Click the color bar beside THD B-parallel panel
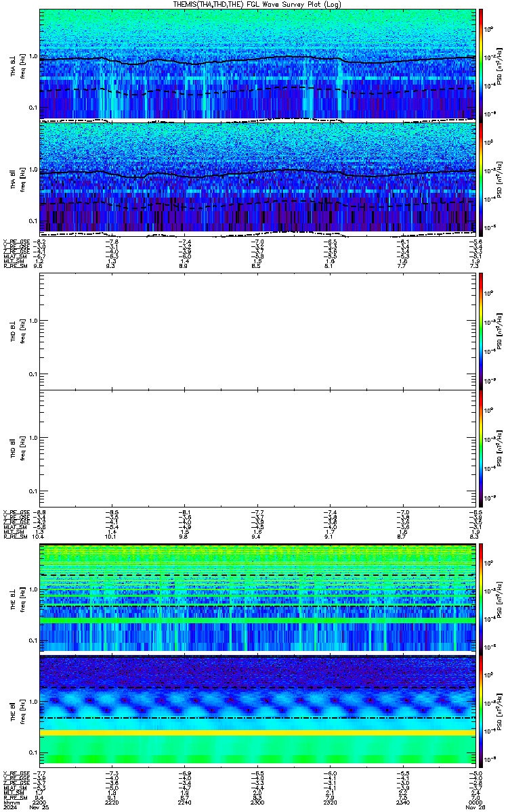This screenshot has height=812, width=508. (481, 447)
